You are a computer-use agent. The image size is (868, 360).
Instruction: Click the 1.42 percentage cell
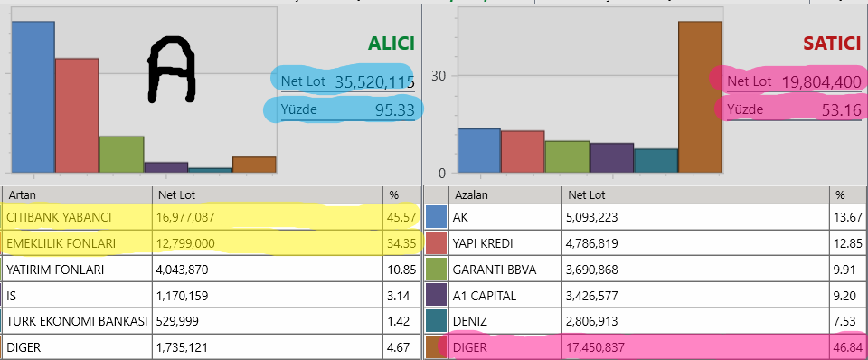pos(401,321)
